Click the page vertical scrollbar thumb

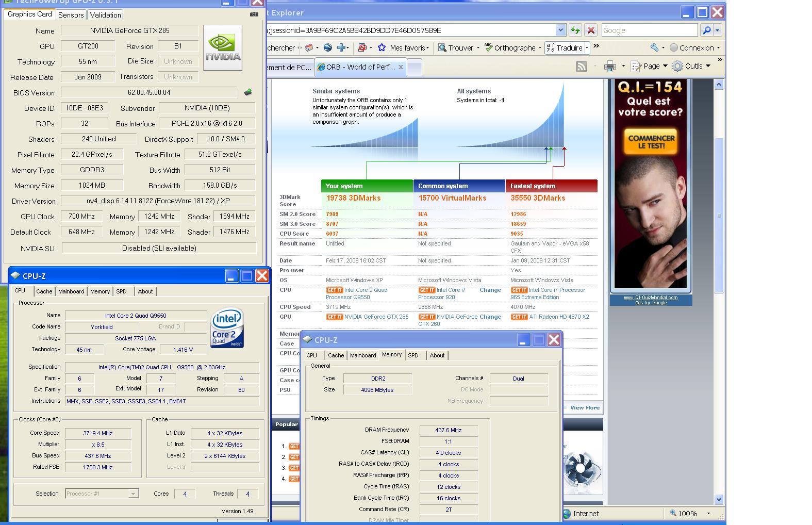click(719, 216)
